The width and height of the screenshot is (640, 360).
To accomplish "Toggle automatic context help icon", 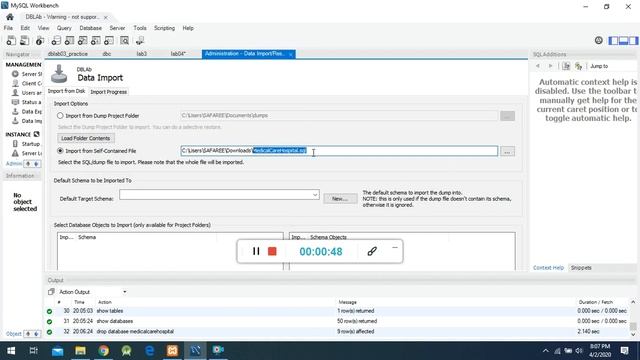I will click(578, 66).
